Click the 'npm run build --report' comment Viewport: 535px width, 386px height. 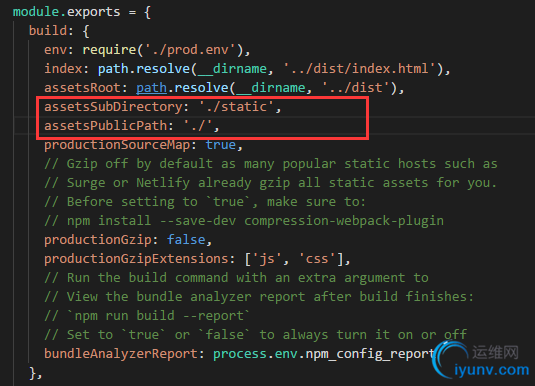click(x=147, y=316)
